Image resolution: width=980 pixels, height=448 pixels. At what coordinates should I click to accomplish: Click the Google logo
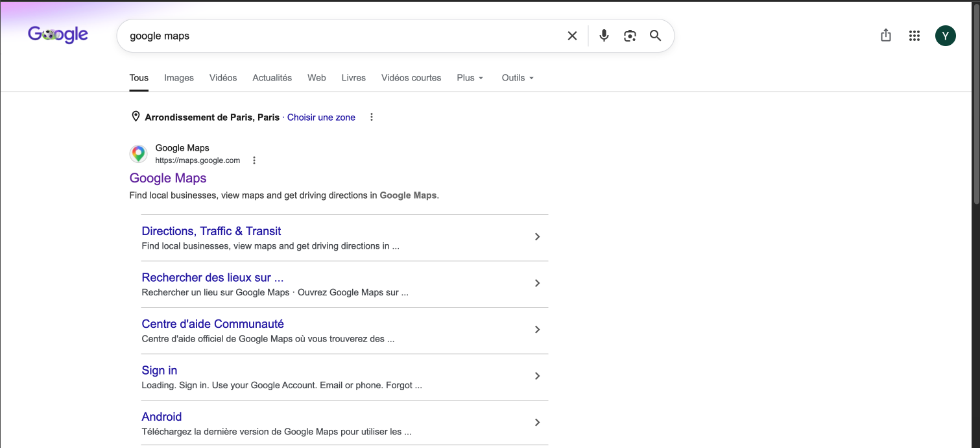[58, 35]
